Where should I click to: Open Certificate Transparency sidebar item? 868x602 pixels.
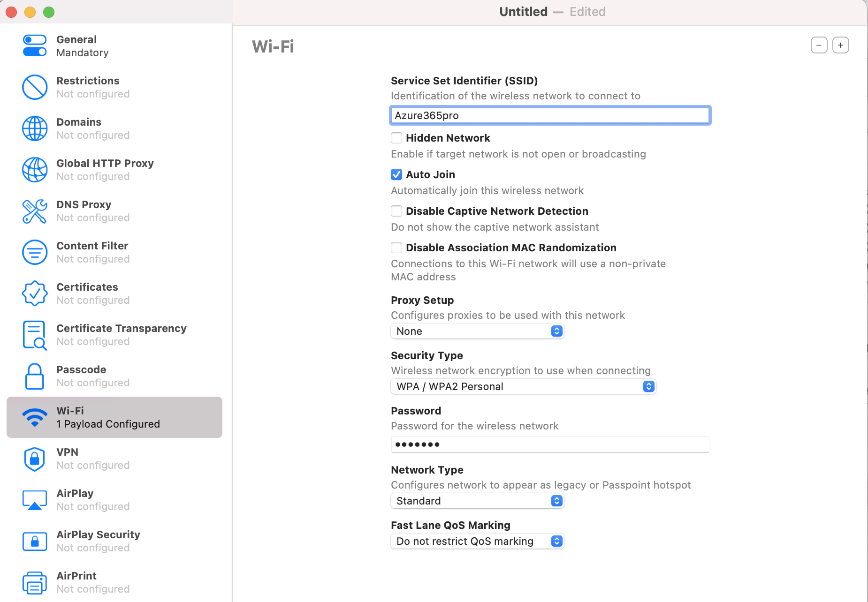point(114,335)
